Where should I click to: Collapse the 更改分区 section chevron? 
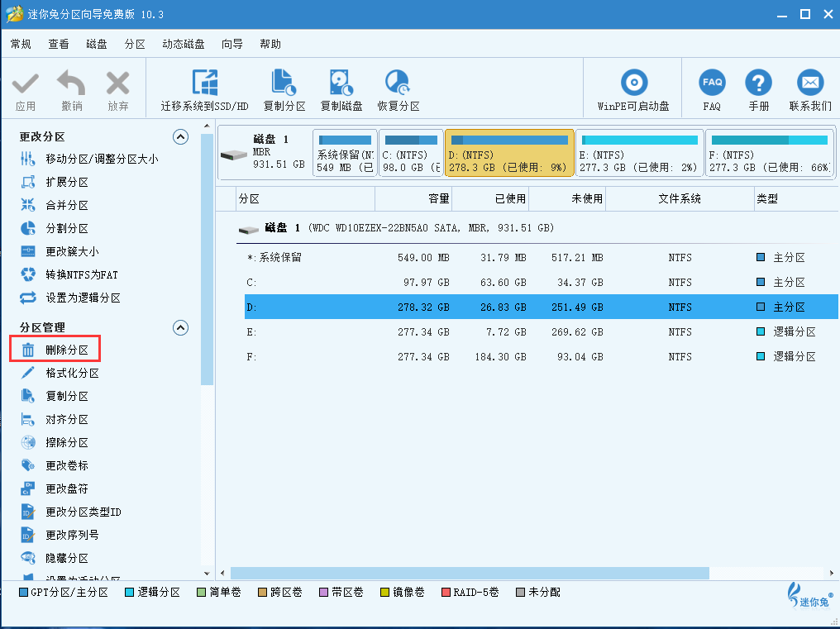point(180,137)
